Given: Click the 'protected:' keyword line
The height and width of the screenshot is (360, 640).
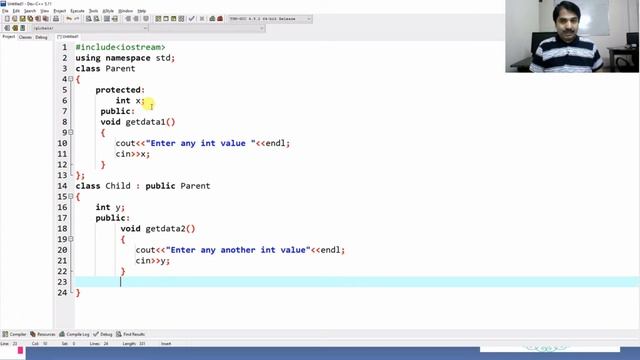Looking at the screenshot, I should point(120,90).
